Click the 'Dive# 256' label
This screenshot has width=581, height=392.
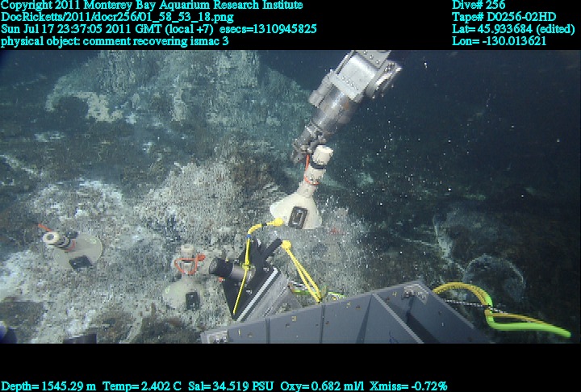click(x=479, y=5)
